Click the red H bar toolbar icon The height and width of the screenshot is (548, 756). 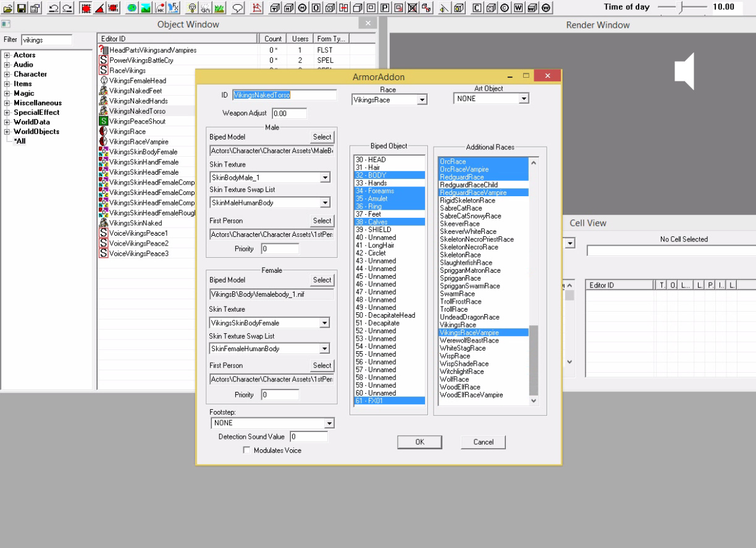click(343, 8)
